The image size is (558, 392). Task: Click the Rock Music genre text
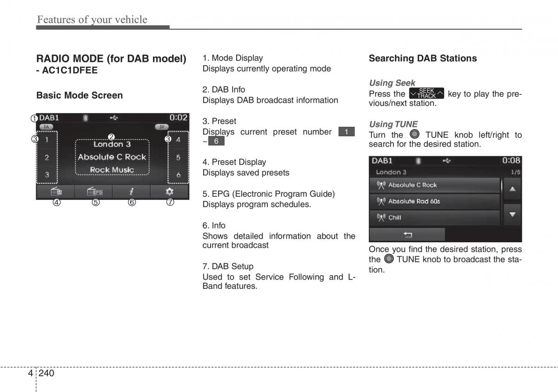click(112, 170)
